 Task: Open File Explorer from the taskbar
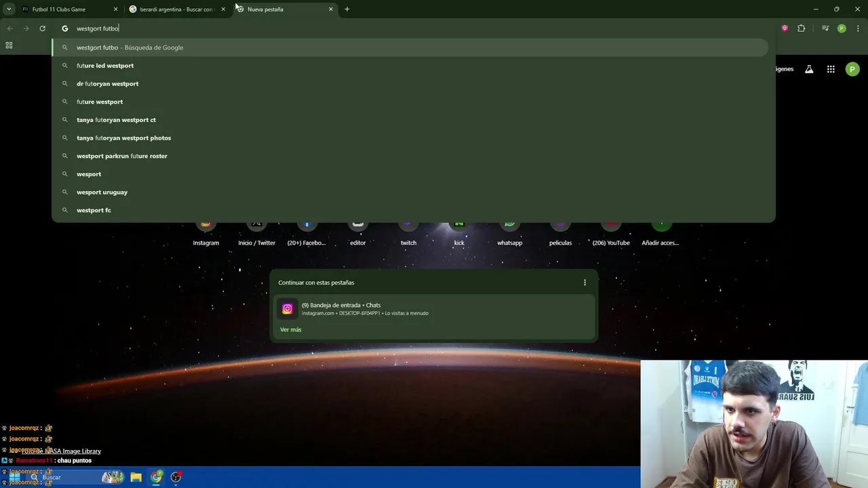point(136,477)
